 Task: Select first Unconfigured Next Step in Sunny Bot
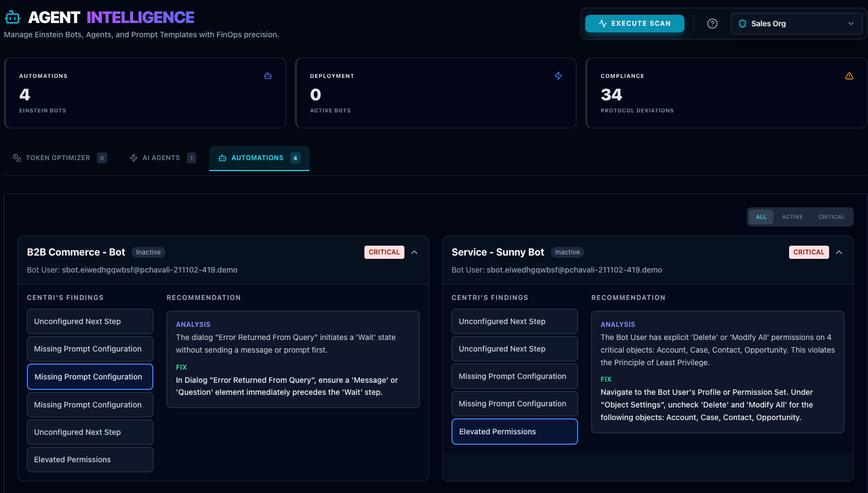pyautogui.click(x=515, y=321)
